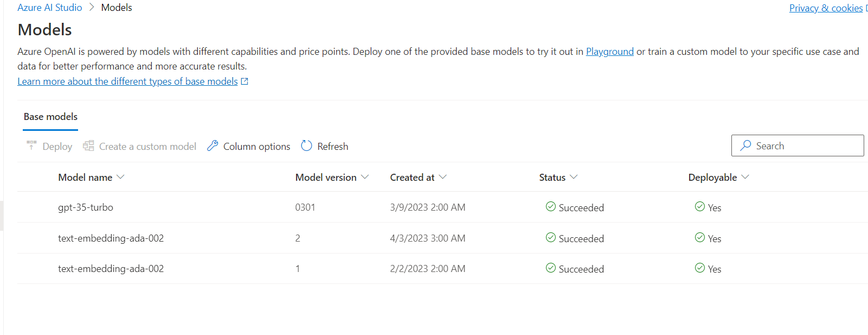Follow the Learn more about base models link
Screen dimensions: 868x335
click(127, 81)
